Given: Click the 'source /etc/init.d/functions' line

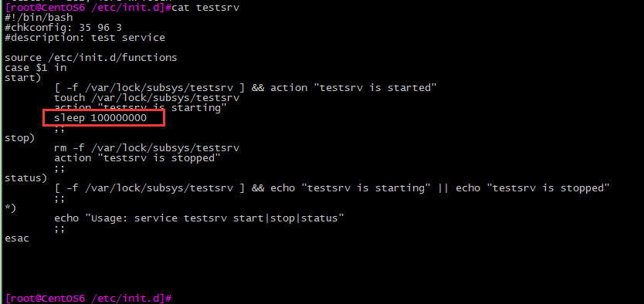Looking at the screenshot, I should tap(91, 58).
